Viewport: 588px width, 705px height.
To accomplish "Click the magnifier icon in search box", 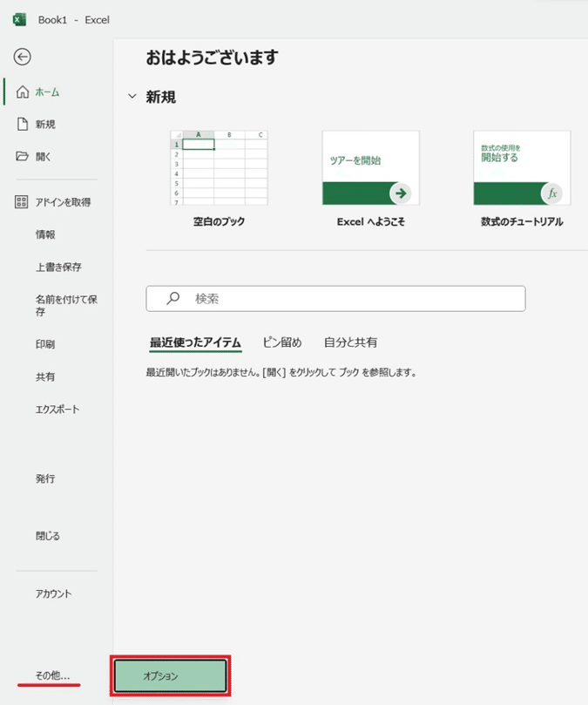I will [x=172, y=298].
